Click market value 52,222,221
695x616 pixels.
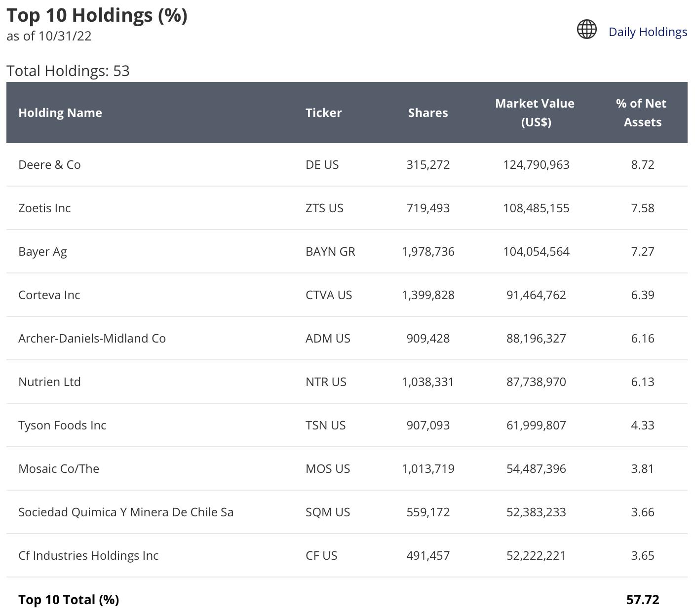click(x=536, y=555)
